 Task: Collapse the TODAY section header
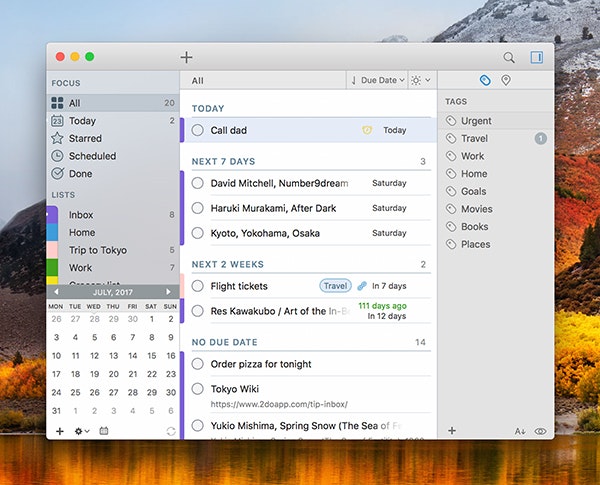point(208,109)
